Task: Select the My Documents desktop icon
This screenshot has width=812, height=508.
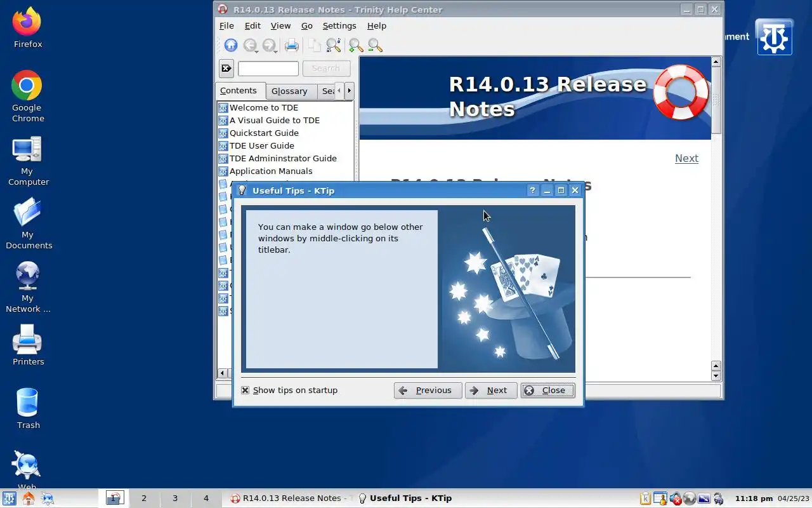Action: [28, 224]
